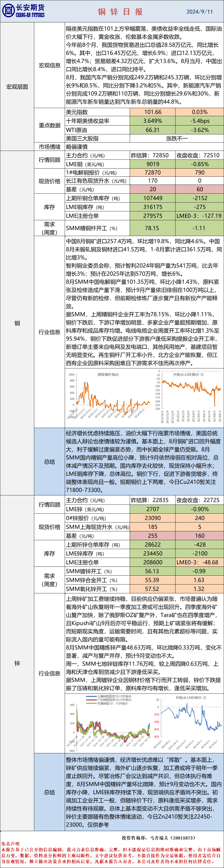Screen dimensions: 224x868
Task: Click the 790 change cell
Action: (x=199, y=173)
